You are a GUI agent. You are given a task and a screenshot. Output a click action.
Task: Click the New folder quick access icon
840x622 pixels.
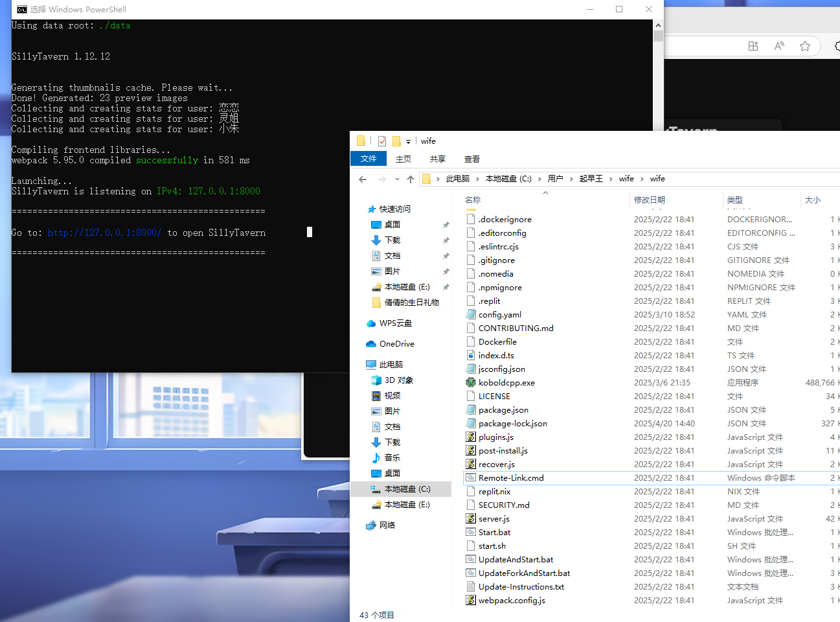(x=396, y=141)
